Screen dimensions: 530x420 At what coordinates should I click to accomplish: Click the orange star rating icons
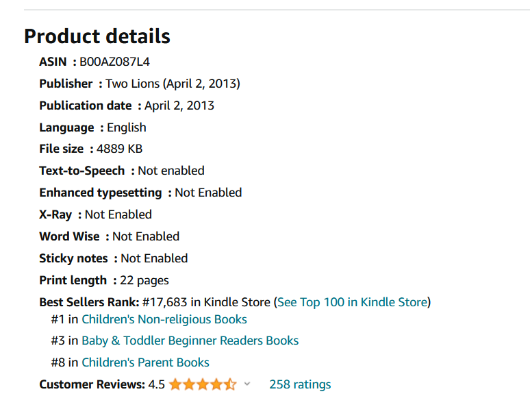pyautogui.click(x=203, y=384)
